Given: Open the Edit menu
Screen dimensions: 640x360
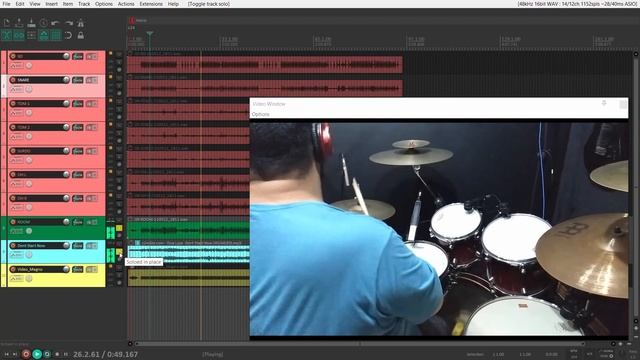Looking at the screenshot, I should point(20,4).
